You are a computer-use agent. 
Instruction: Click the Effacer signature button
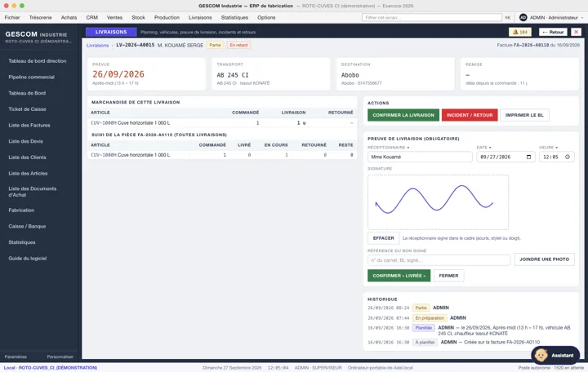coord(383,238)
